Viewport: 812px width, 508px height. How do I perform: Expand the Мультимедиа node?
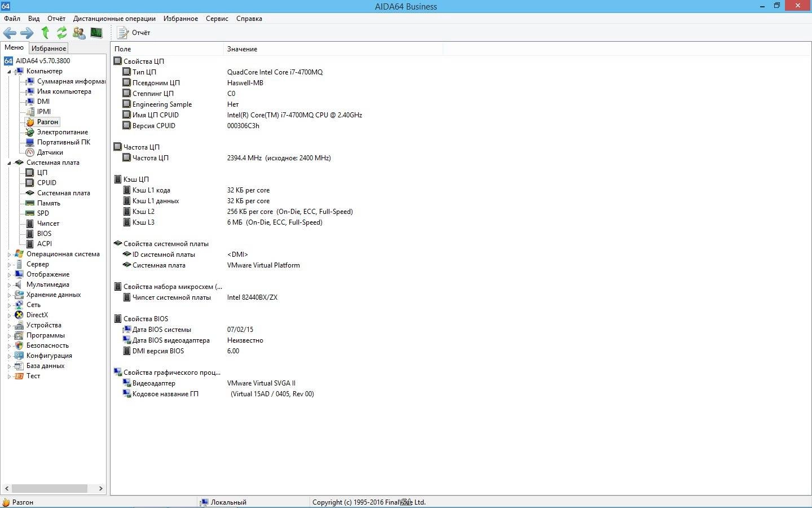coord(9,285)
